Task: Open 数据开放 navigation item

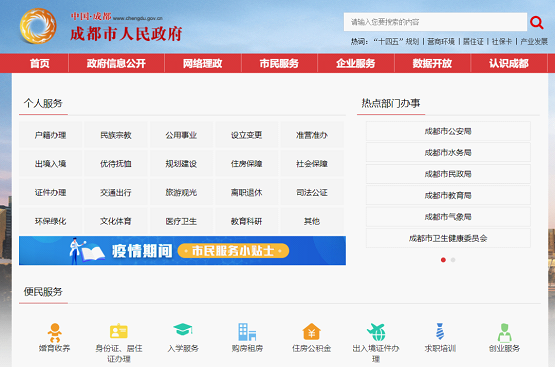Action: [x=432, y=63]
